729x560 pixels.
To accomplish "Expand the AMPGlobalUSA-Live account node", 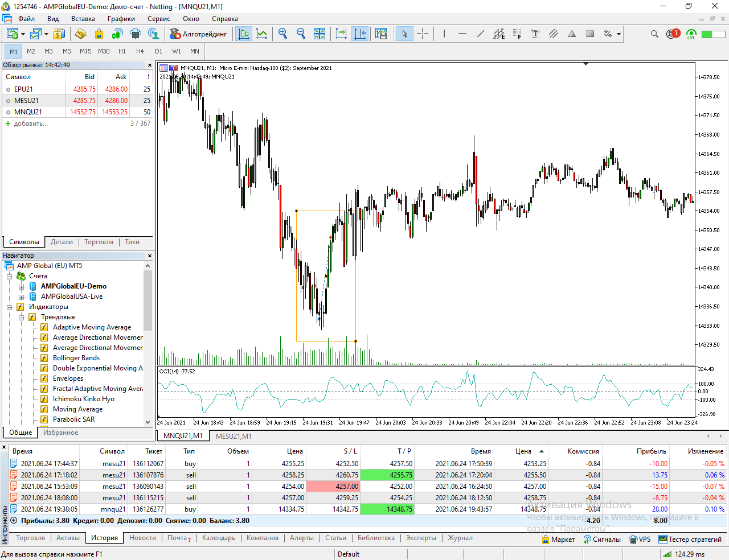I will (22, 297).
